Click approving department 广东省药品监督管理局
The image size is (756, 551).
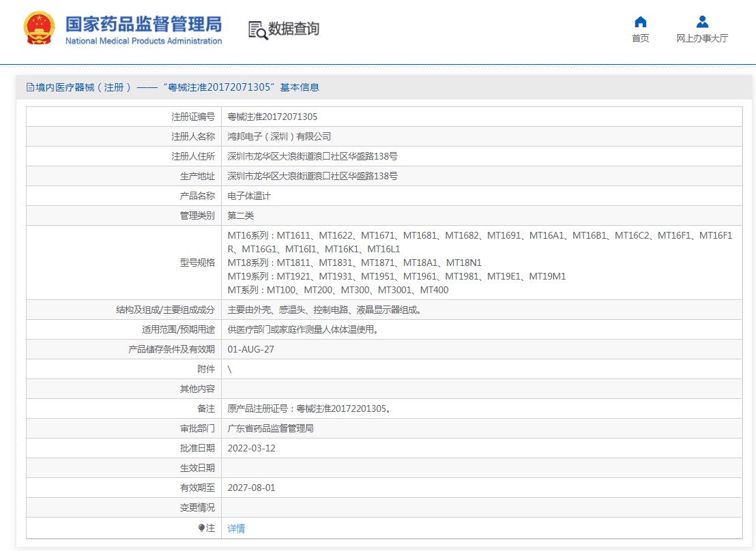(x=270, y=428)
